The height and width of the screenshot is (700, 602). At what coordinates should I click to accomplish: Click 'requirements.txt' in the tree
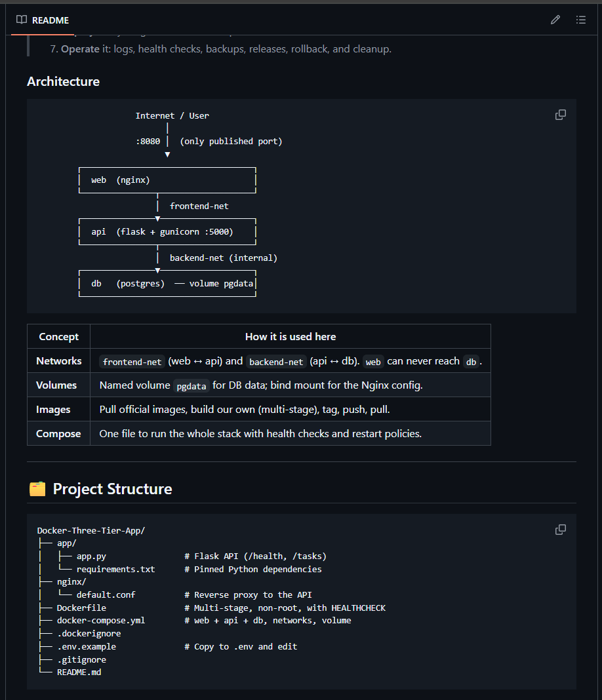(115, 569)
